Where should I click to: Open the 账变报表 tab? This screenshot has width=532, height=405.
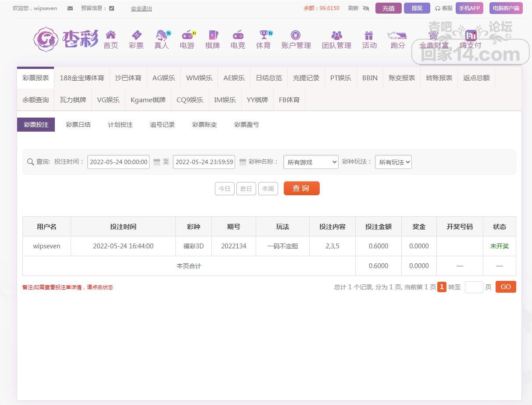point(402,78)
